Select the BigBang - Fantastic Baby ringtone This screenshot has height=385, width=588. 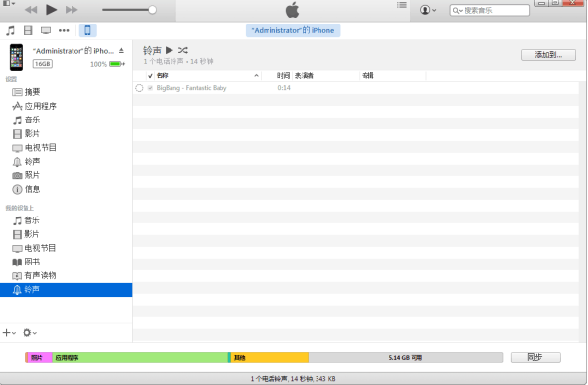click(x=191, y=88)
